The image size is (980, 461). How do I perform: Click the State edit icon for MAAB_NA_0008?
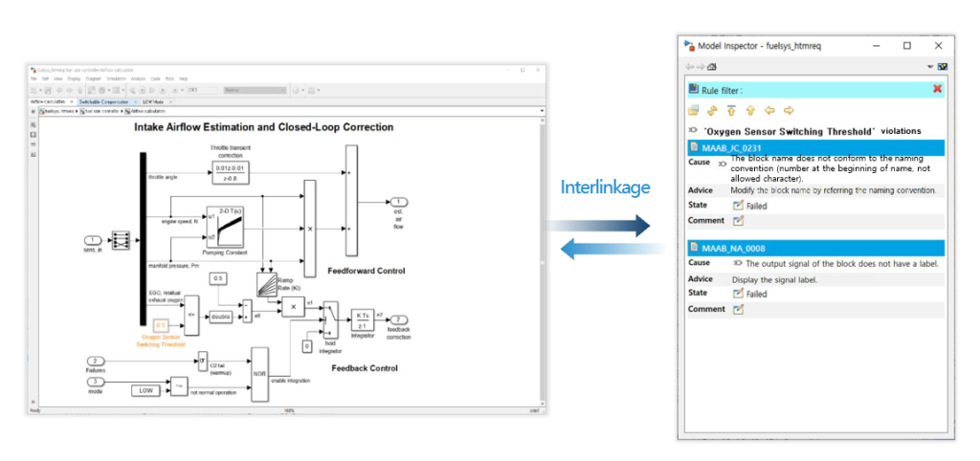click(x=738, y=294)
